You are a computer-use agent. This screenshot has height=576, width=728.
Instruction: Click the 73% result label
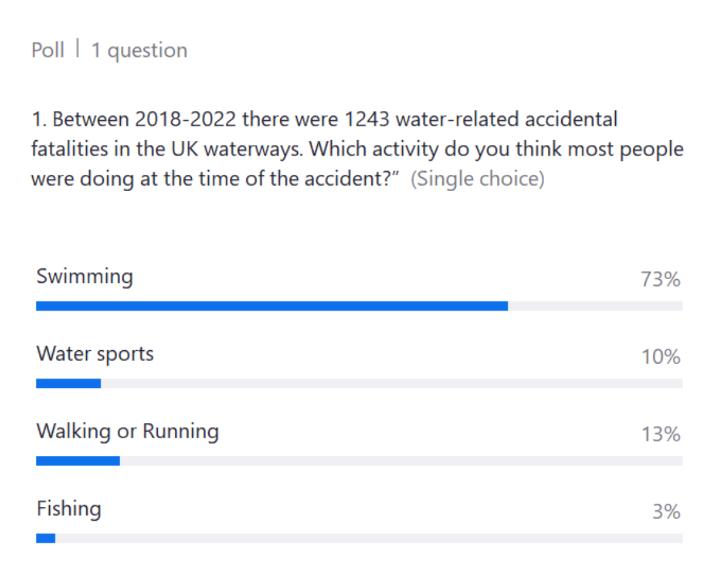(x=661, y=280)
